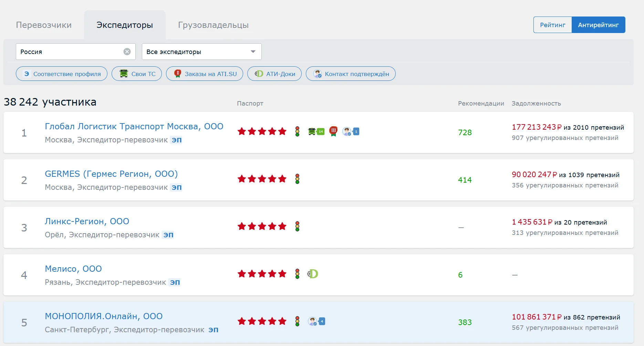
Task: Click the star rating for Глобал Логистик Транспорт
Action: pyautogui.click(x=262, y=131)
